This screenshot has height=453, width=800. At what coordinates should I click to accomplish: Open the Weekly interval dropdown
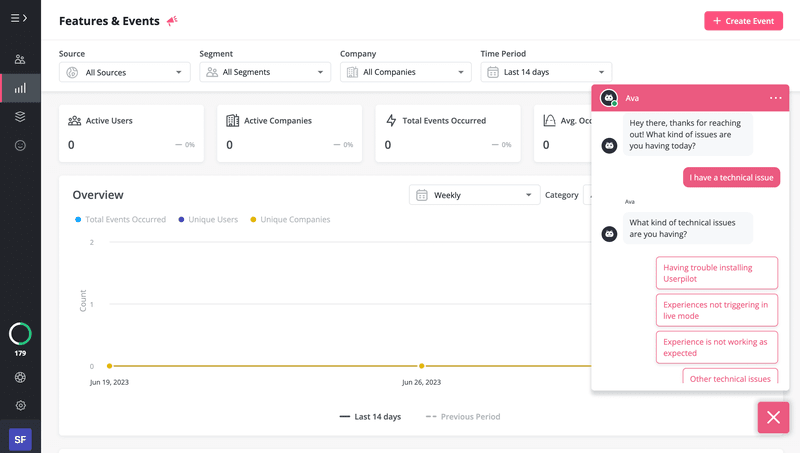tap(474, 195)
